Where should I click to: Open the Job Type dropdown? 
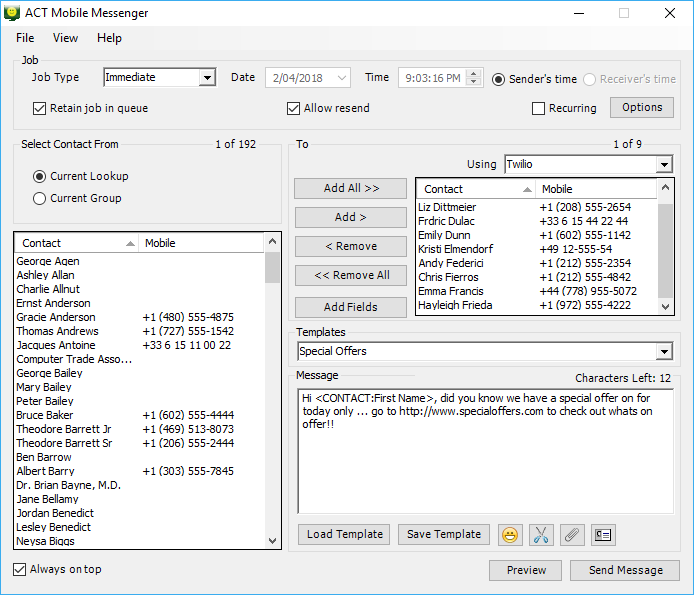(x=207, y=78)
